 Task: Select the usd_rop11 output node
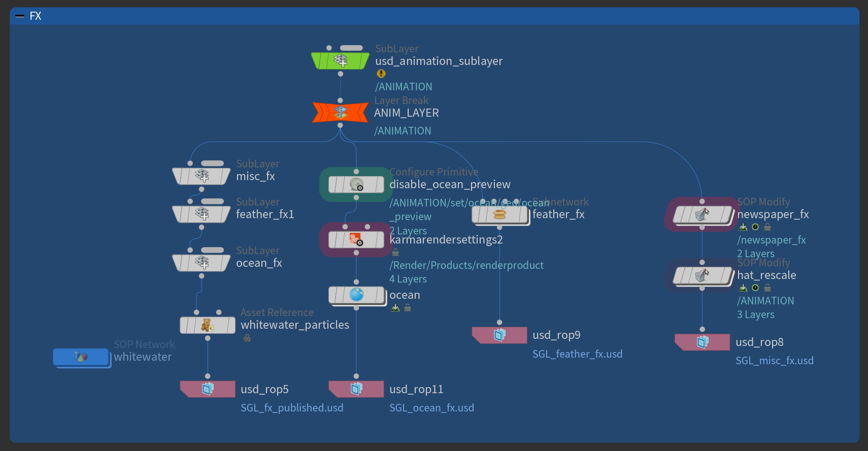(356, 389)
